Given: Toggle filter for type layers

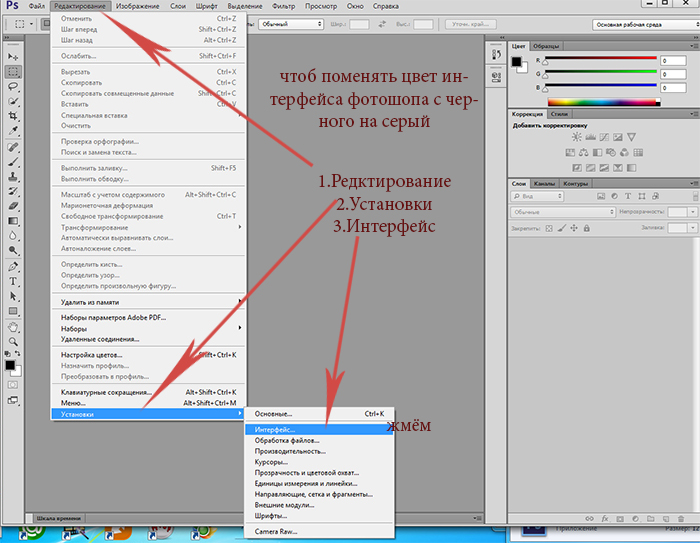Looking at the screenshot, I should pyautogui.click(x=628, y=196).
